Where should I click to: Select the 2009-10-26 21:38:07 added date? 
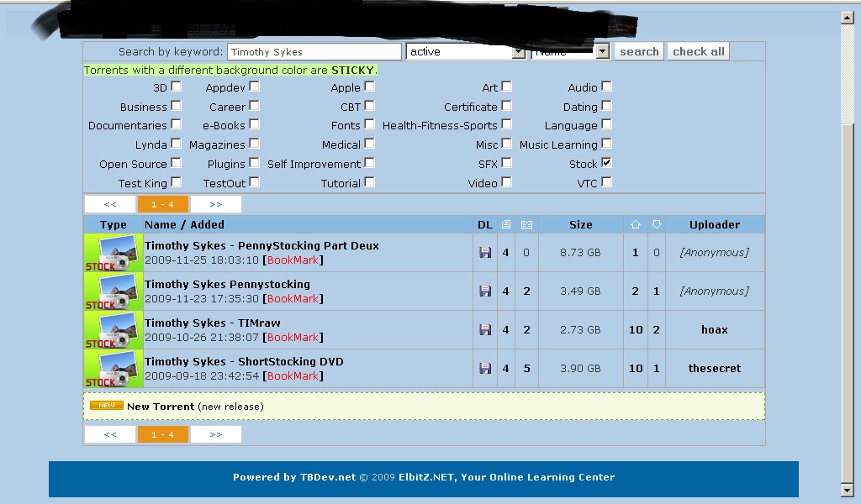[202, 338]
